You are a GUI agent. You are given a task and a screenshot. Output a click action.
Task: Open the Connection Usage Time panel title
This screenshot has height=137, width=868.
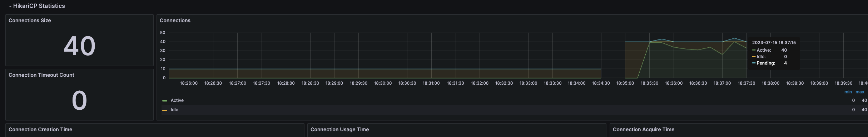(339, 129)
